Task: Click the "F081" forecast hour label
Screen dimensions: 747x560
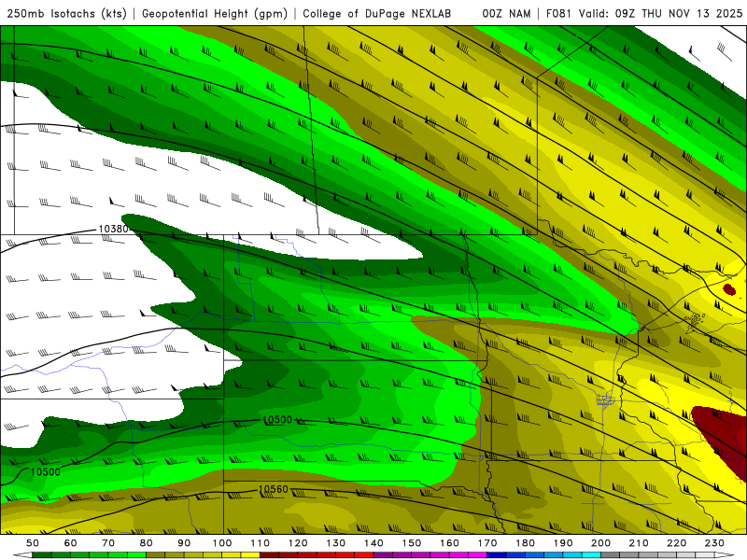Action: click(559, 13)
